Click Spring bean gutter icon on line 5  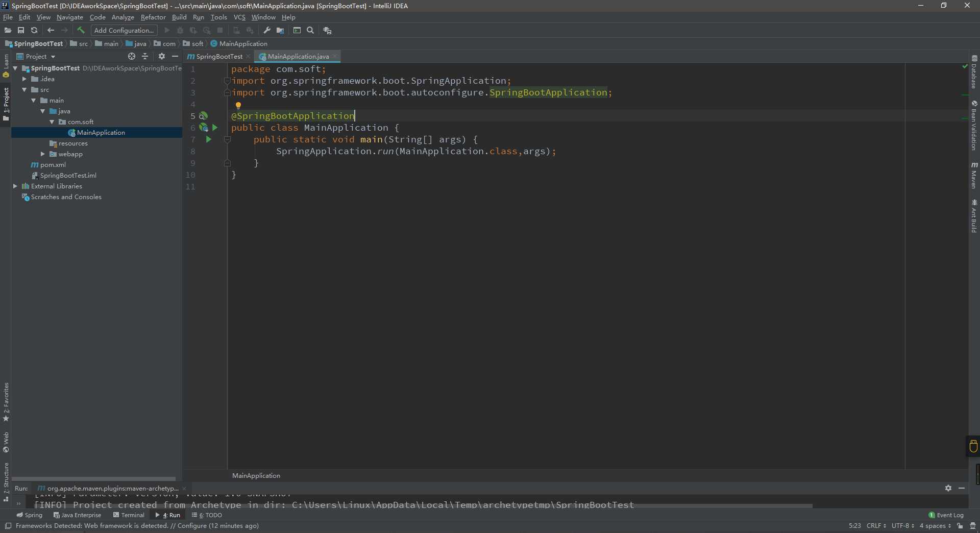(x=203, y=116)
